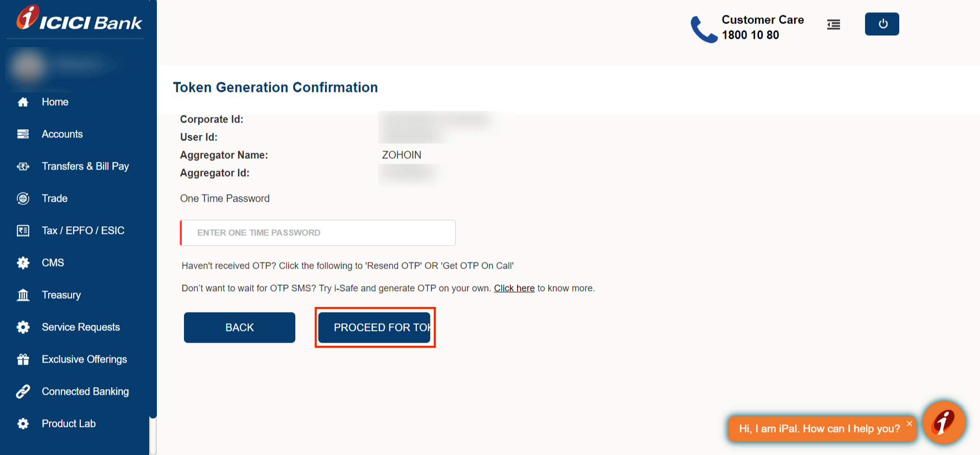This screenshot has height=455, width=980.
Task: Follow the 'Click here' i-Safe link
Action: tap(514, 289)
